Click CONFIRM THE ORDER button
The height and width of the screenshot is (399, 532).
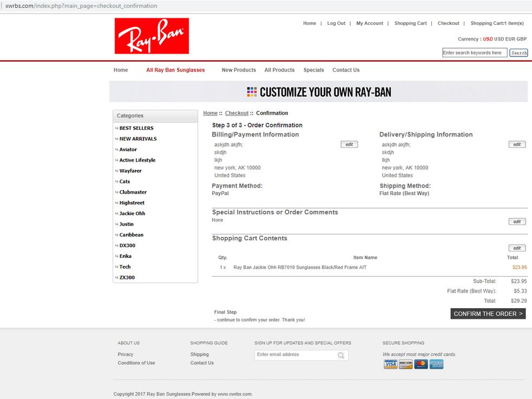488,314
